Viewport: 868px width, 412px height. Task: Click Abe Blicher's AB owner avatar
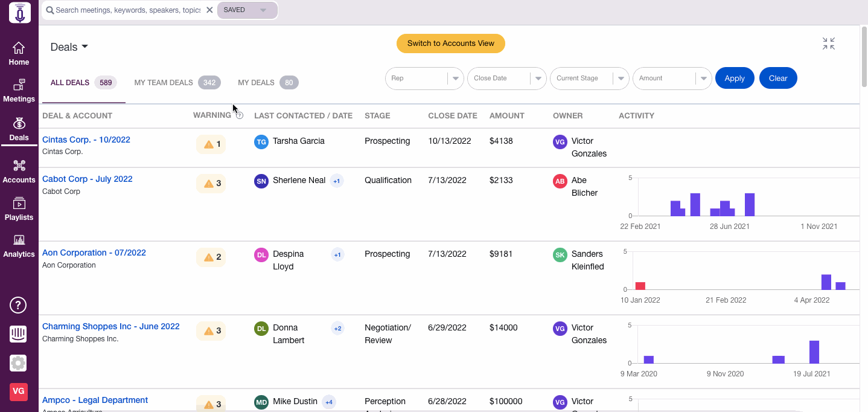(560, 181)
